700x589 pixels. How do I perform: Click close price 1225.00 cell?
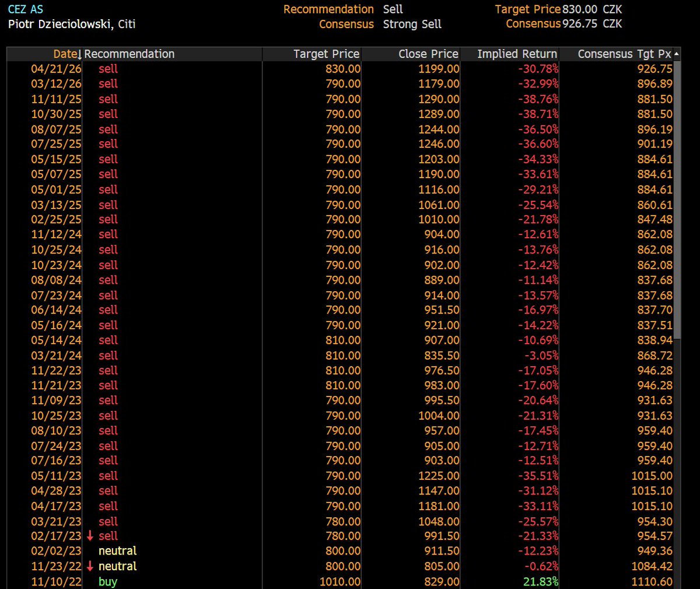tap(439, 476)
